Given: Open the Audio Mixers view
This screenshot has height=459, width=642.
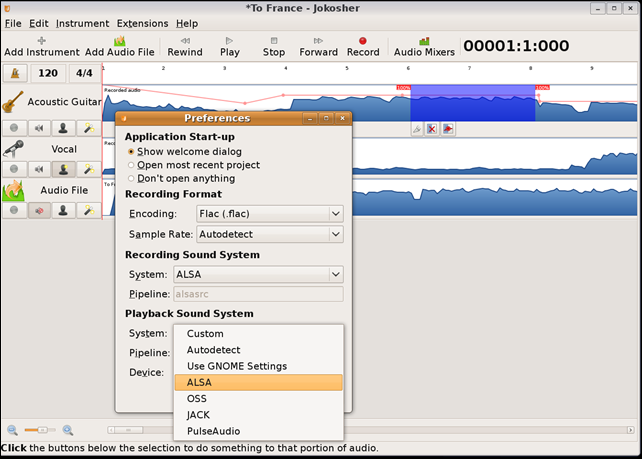Looking at the screenshot, I should click(424, 40).
